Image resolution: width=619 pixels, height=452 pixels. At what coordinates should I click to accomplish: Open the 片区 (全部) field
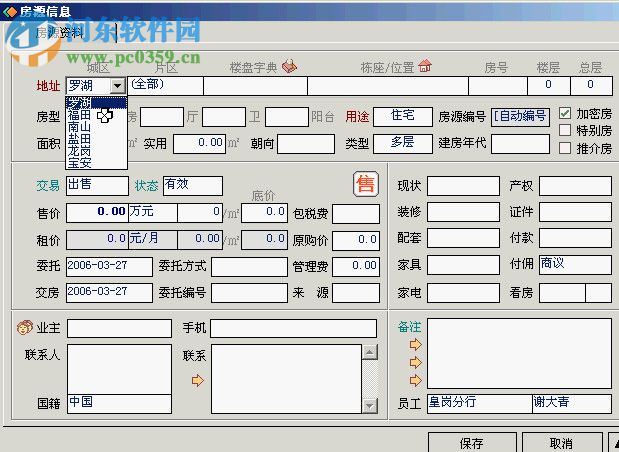(x=165, y=86)
